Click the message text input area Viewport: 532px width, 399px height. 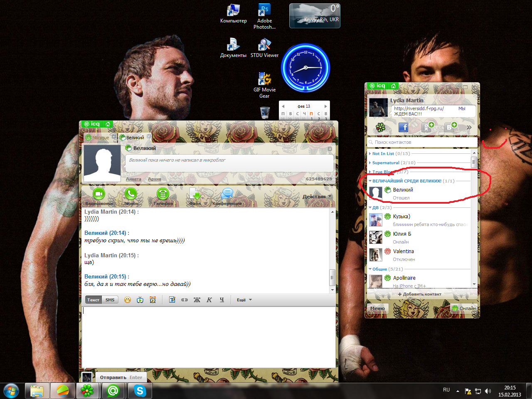pyautogui.click(x=209, y=337)
